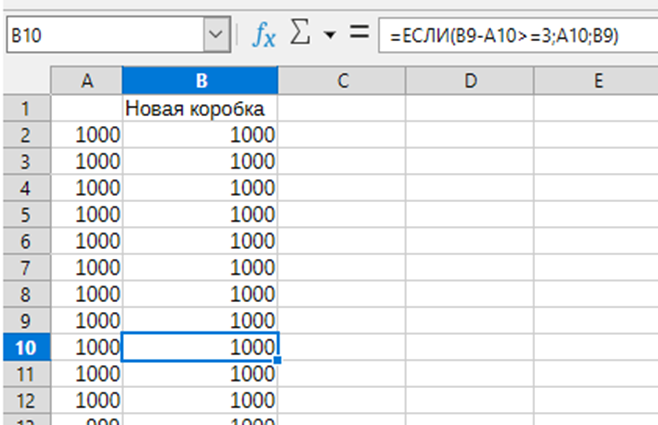Click cell B1 with Новая коробка
The height and width of the screenshot is (425, 658).
[200, 108]
